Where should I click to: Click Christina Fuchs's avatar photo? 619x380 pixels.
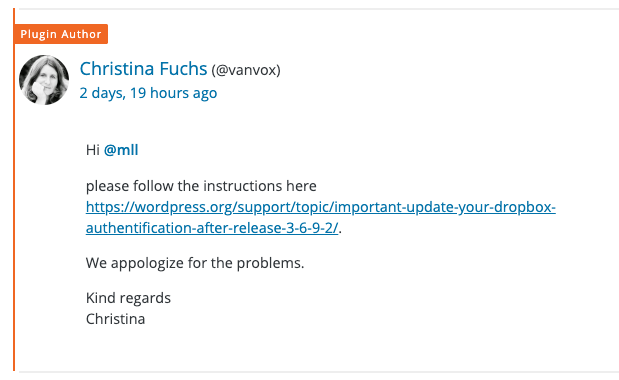click(44, 80)
